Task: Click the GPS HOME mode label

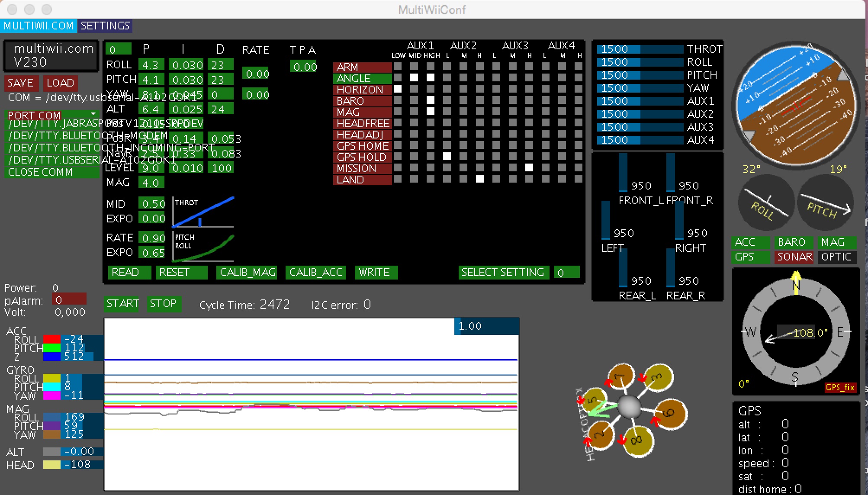Action: pos(362,146)
